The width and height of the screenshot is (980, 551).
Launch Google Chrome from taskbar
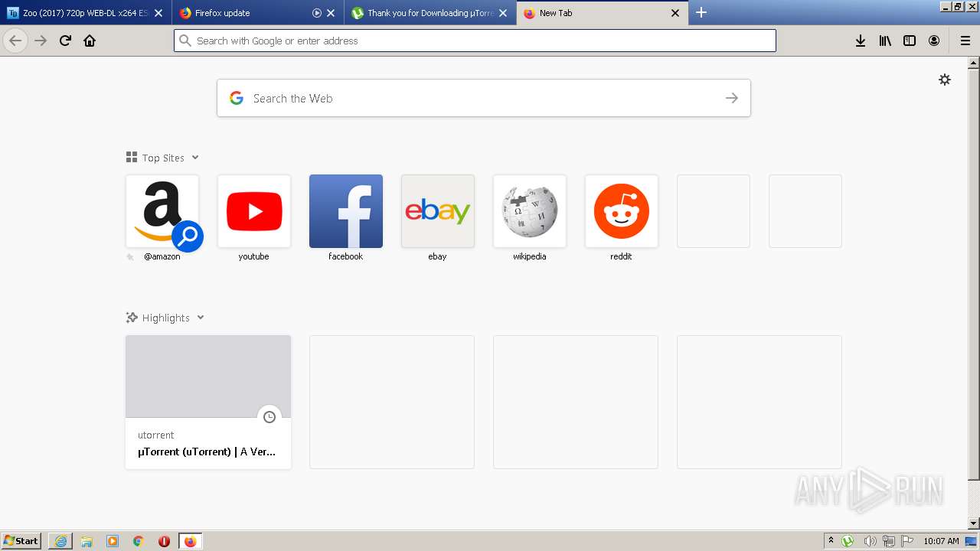139,541
